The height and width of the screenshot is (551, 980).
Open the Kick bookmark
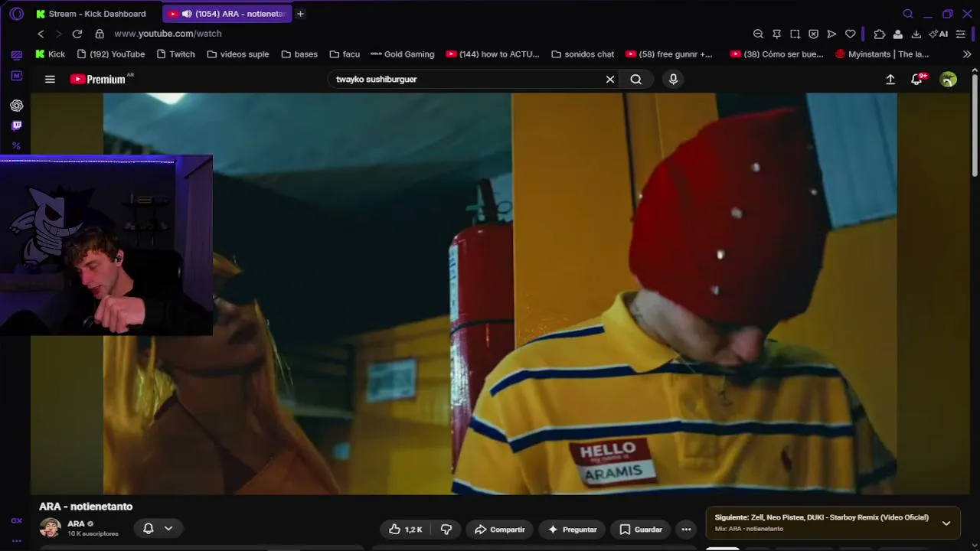tap(50, 54)
